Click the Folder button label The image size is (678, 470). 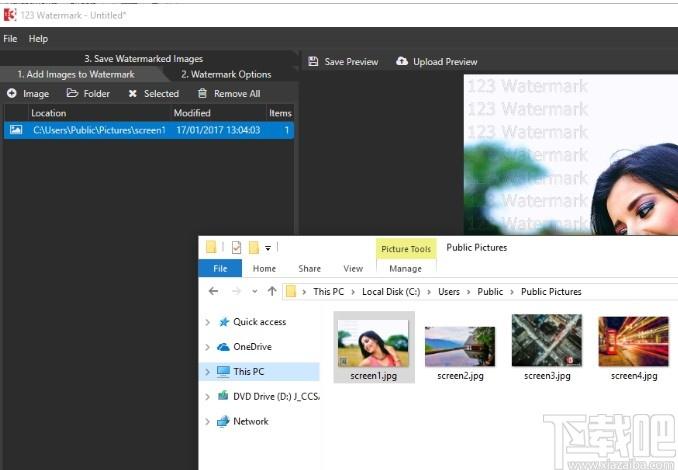click(x=97, y=93)
